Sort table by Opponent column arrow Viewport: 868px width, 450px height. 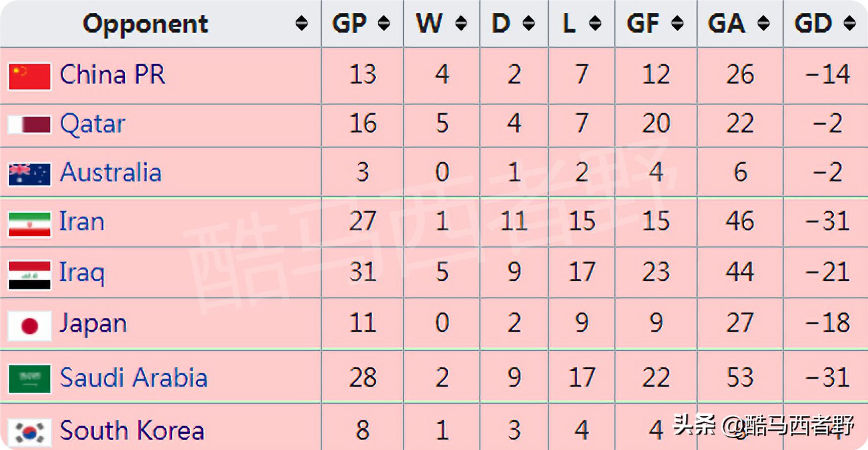(x=301, y=23)
